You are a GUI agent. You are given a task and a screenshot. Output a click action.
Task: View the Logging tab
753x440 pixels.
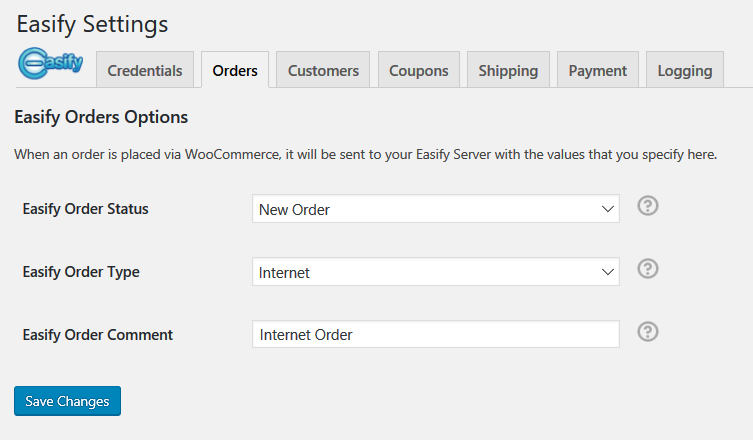tap(685, 70)
